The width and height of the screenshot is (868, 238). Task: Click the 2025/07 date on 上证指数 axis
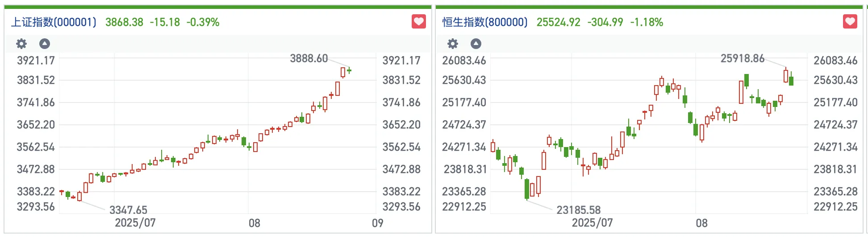(135, 223)
